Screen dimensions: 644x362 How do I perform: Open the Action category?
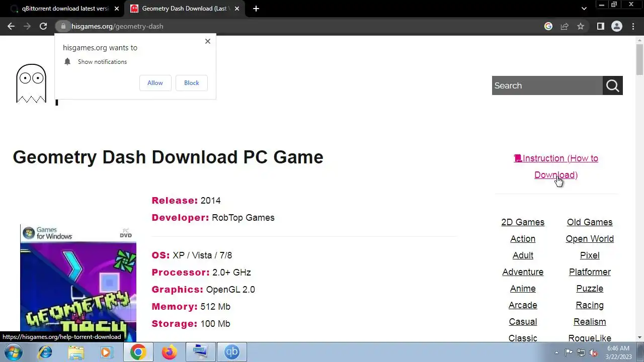click(523, 239)
